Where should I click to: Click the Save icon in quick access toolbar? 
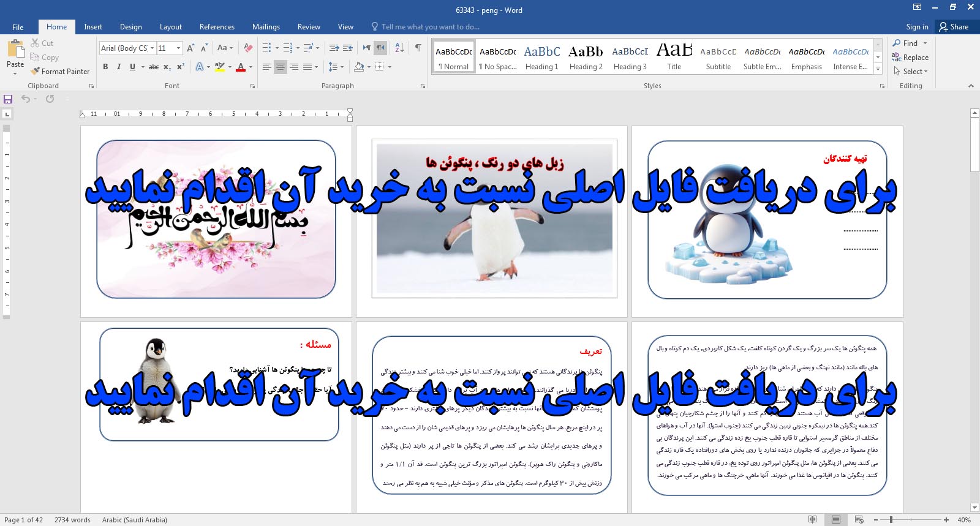coord(8,99)
